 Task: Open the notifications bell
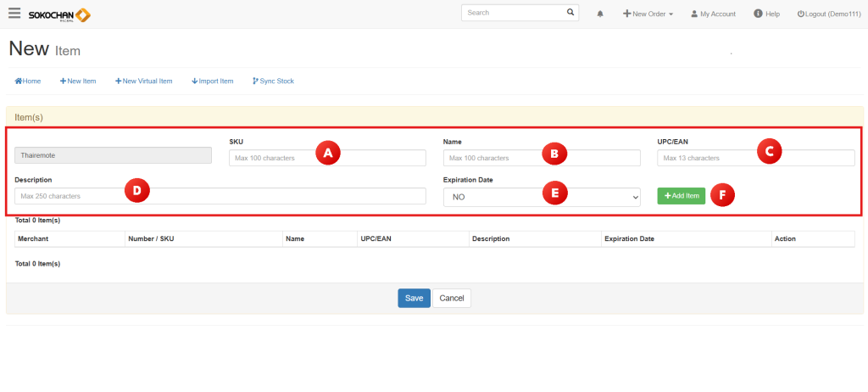coord(600,14)
